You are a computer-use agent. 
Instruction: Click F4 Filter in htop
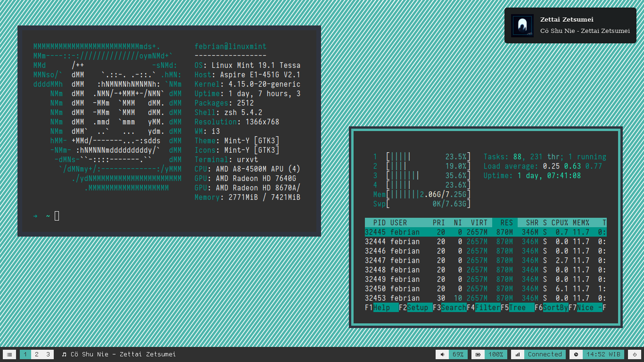pos(484,307)
